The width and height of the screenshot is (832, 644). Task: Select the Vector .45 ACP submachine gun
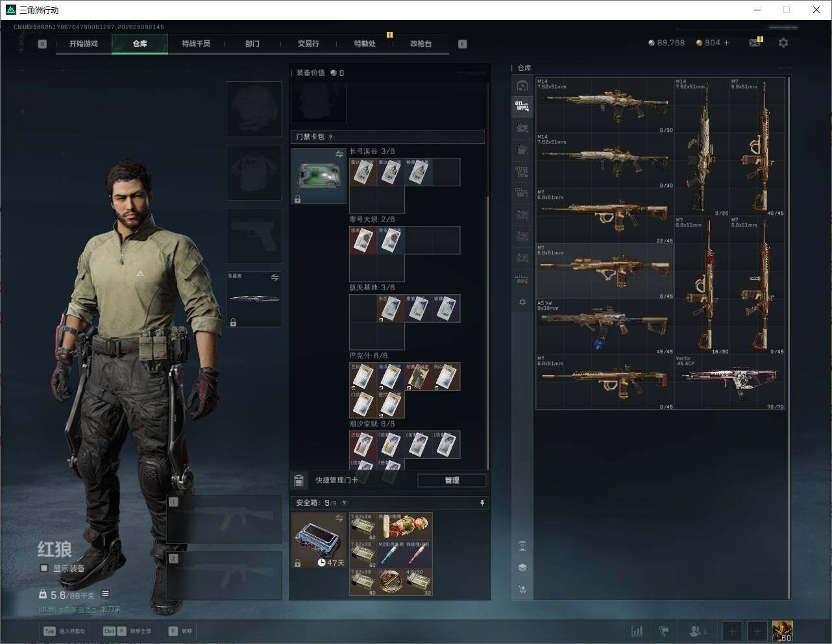(x=729, y=382)
